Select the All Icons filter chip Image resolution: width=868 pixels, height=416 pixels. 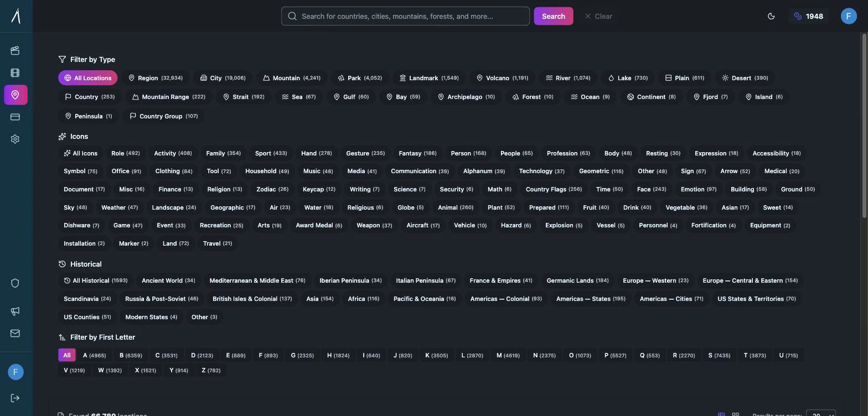[80, 153]
